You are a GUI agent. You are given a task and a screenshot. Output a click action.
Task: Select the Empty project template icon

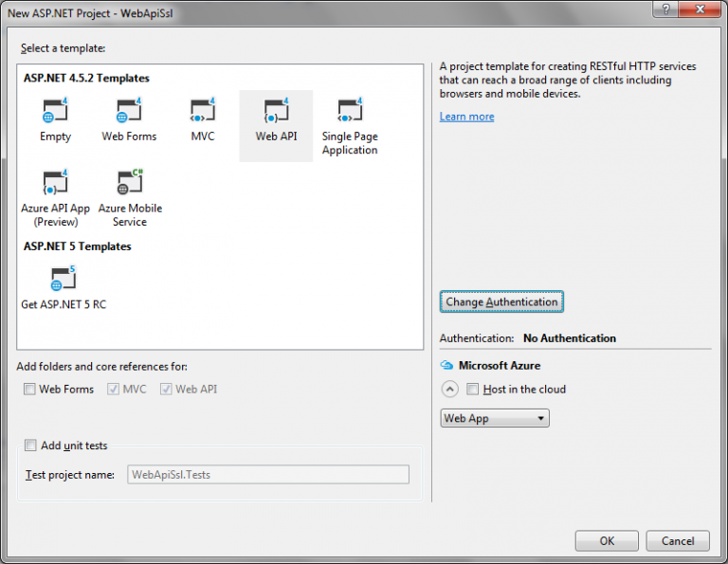(x=55, y=112)
